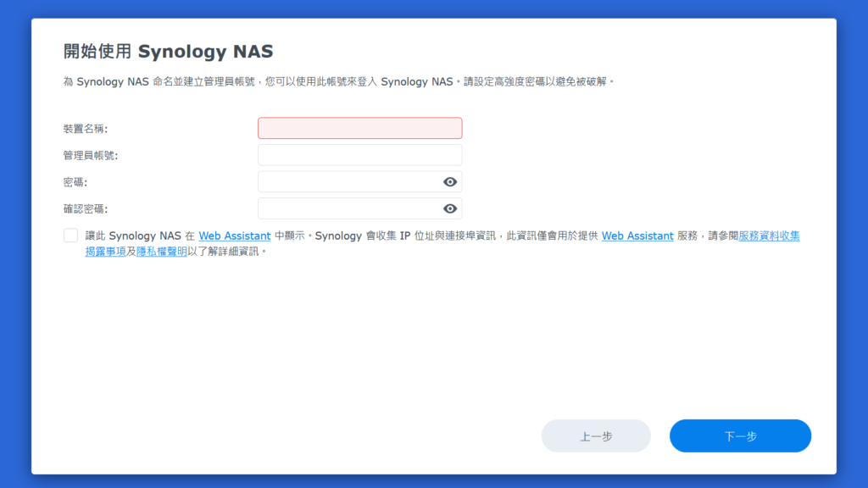Open the 服務資料收集揭露事項 link
868x488 pixels.
[769, 236]
